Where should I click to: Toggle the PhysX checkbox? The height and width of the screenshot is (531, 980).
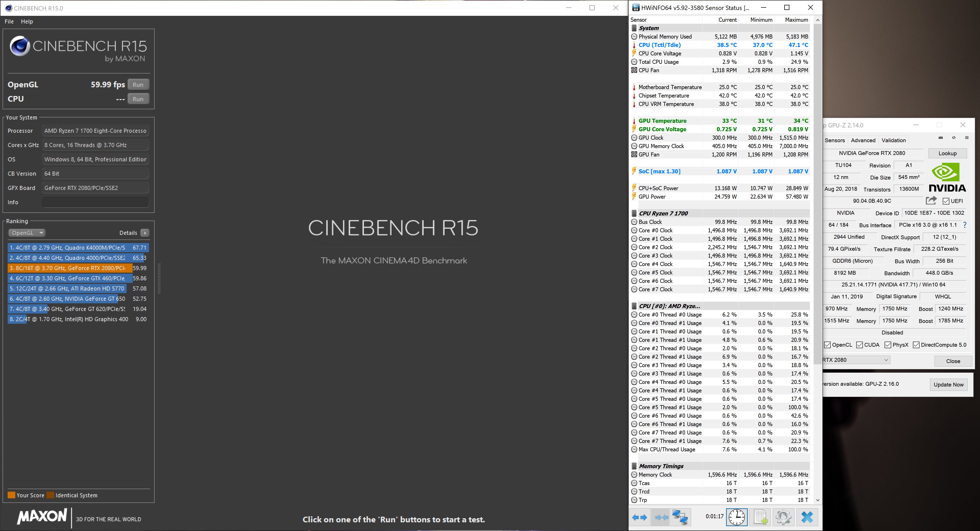point(888,345)
